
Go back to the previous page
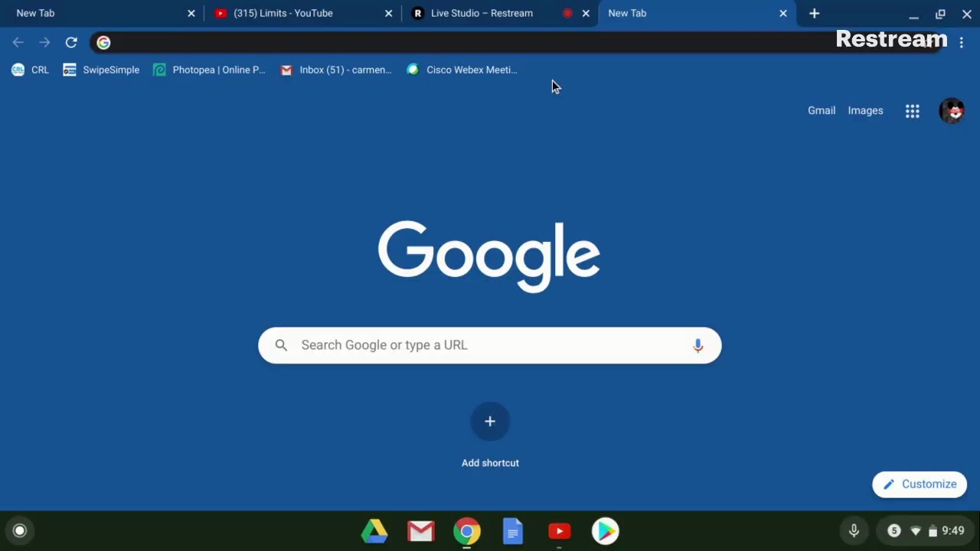click(18, 43)
